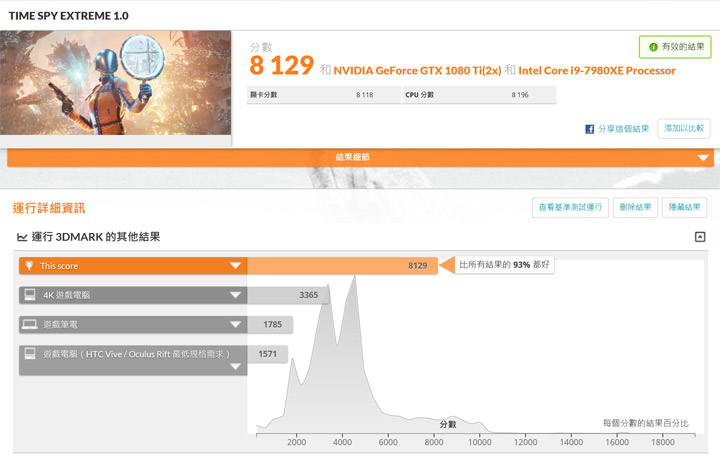Expand the This score dropdown arrow
Viewport: 720px width, 455px height.
(x=235, y=265)
